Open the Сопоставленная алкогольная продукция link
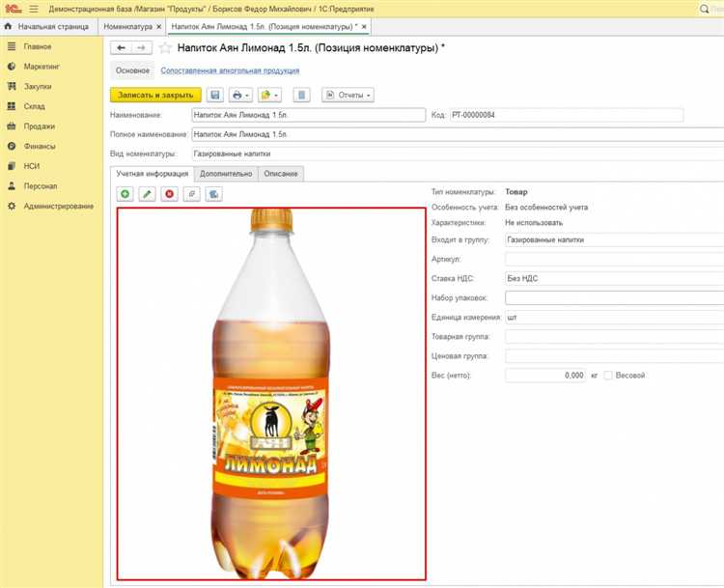 [230, 70]
